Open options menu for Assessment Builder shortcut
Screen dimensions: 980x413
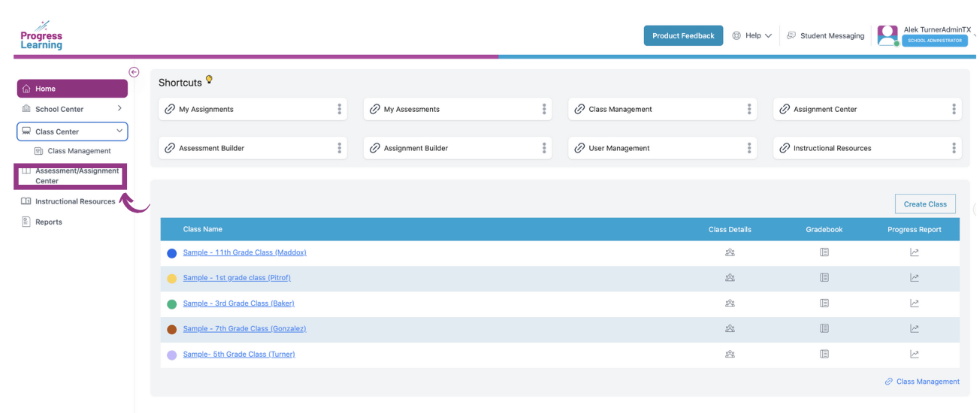[x=340, y=148]
